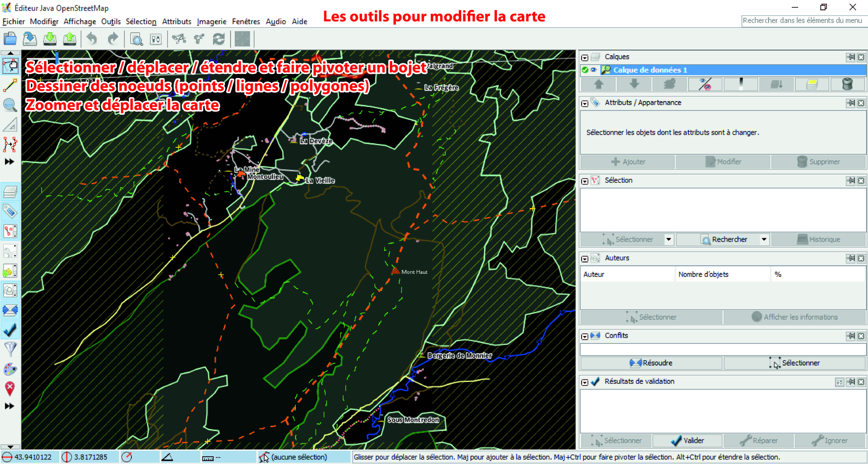
Task: Click the merge layers icon in Calques
Action: coord(670,84)
